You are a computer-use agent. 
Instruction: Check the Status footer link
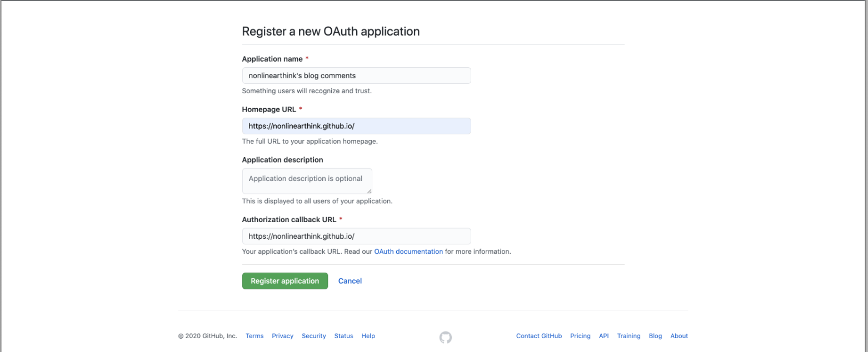(x=343, y=336)
